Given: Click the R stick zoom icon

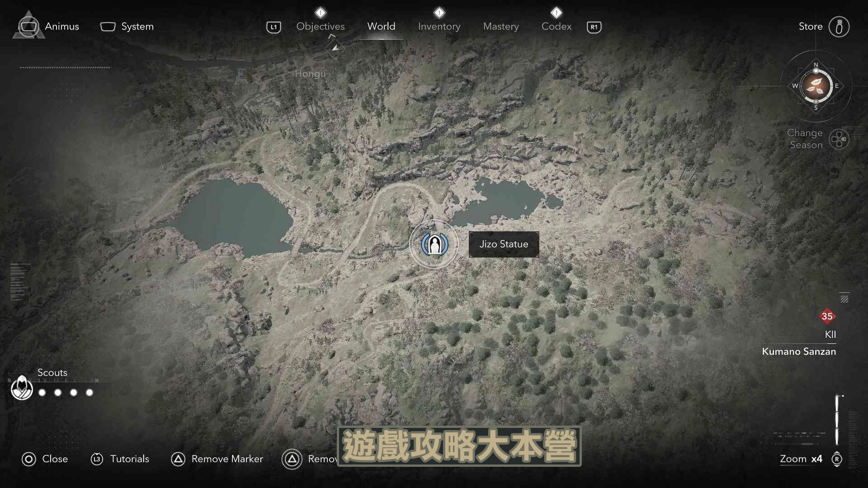Looking at the screenshot, I should pyautogui.click(x=837, y=459).
